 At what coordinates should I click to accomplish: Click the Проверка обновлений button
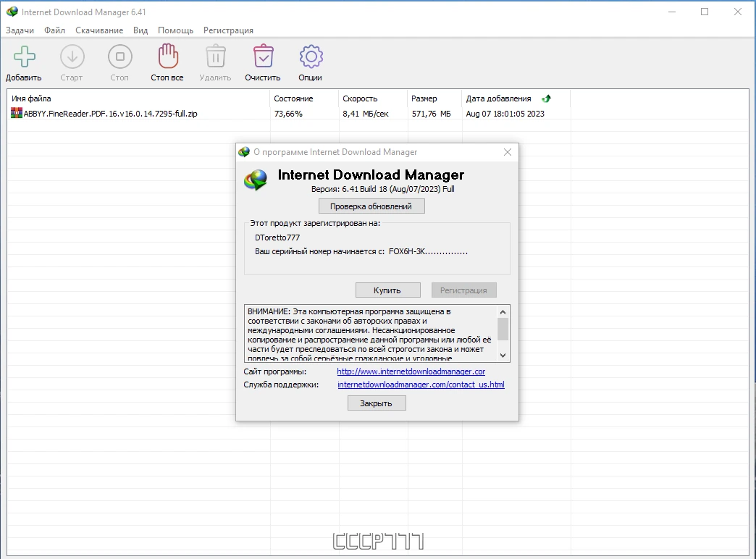(x=371, y=206)
